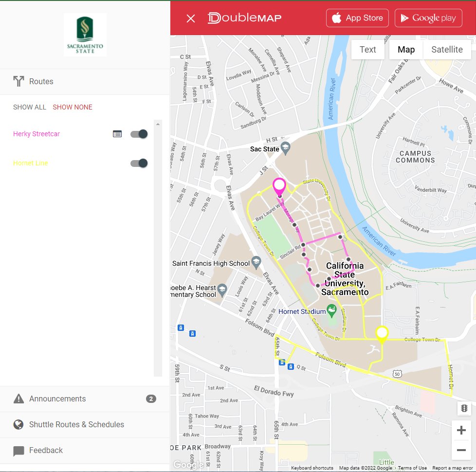Toggle Herky Streetcar route visibility
The width and height of the screenshot is (476, 472).
139,134
